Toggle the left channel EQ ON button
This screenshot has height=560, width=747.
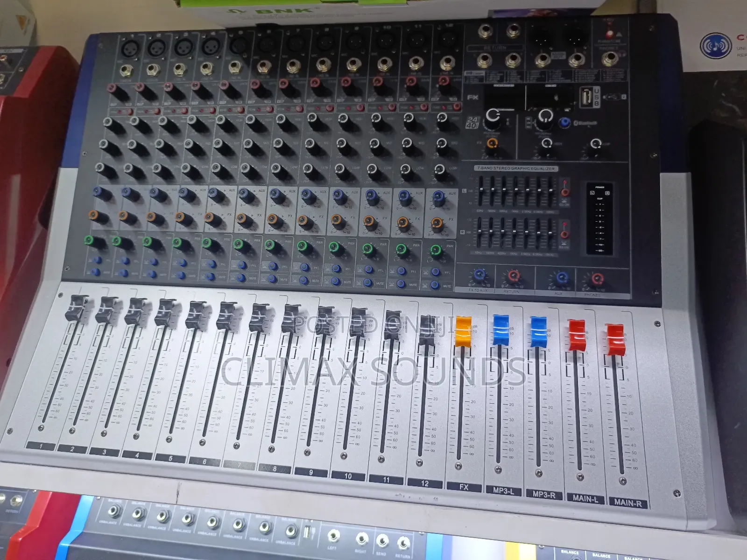[x=564, y=192]
